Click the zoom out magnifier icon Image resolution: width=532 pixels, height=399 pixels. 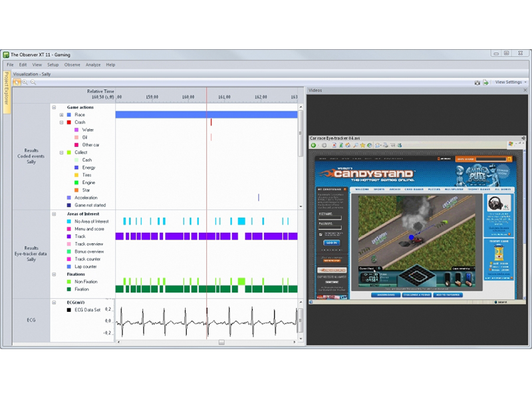tap(33, 82)
